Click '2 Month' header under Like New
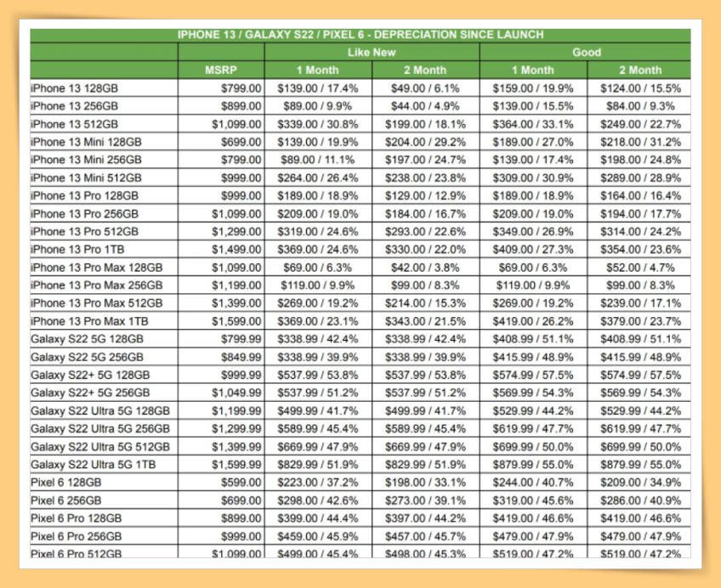Screen dimensions: 721x588 coord(425,71)
